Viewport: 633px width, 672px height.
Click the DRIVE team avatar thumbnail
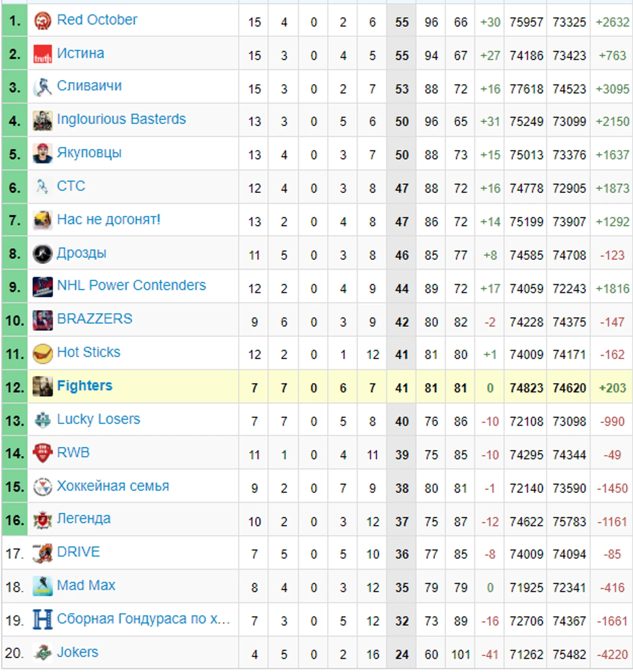[42, 553]
